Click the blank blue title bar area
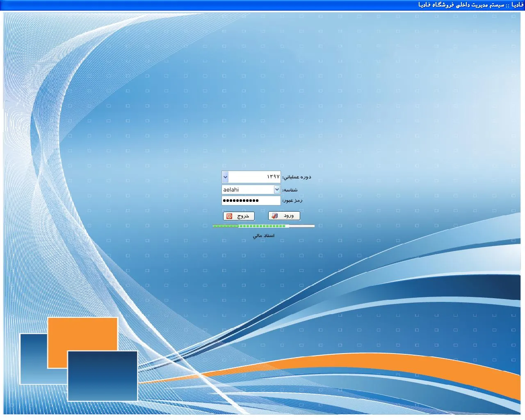 [x=205, y=5]
